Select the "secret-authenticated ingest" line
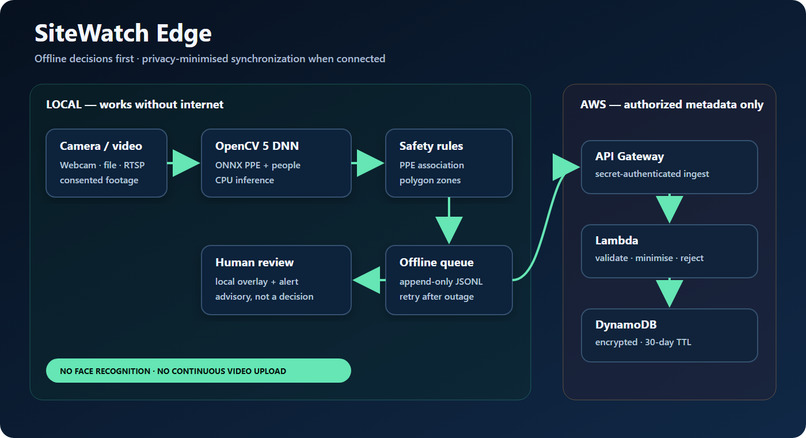This screenshot has width=806, height=438. pyautogui.click(x=652, y=174)
